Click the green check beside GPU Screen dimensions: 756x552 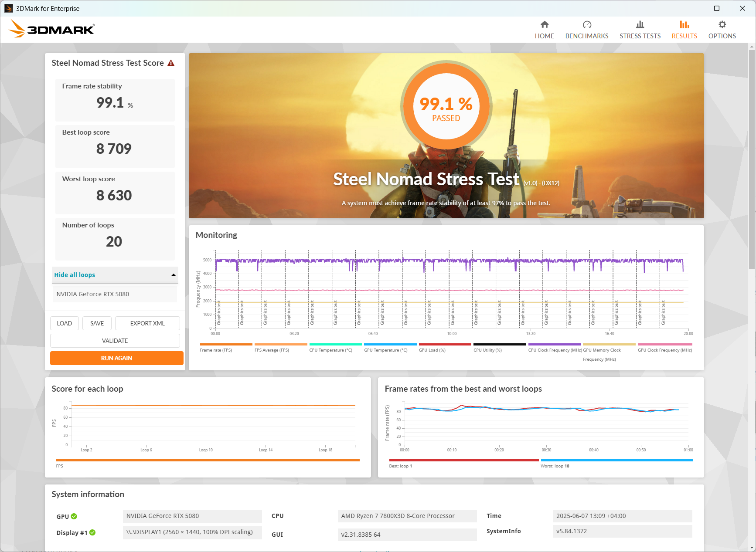(x=74, y=516)
